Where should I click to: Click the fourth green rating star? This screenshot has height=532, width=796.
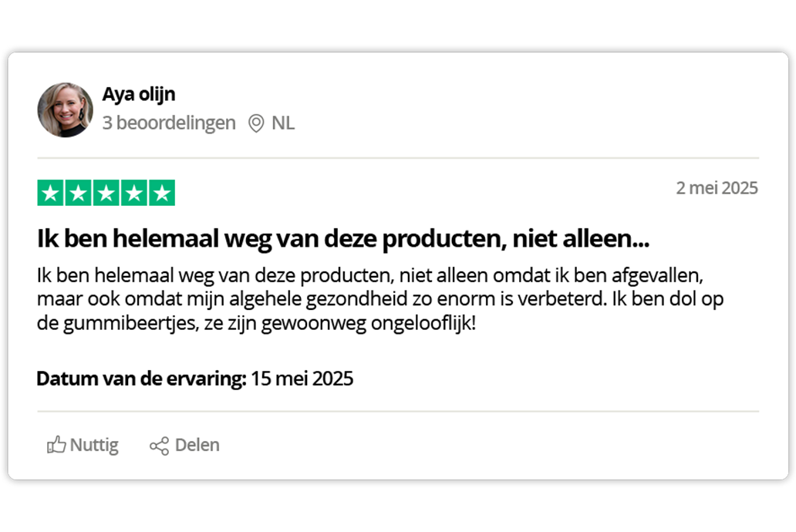pos(134,193)
